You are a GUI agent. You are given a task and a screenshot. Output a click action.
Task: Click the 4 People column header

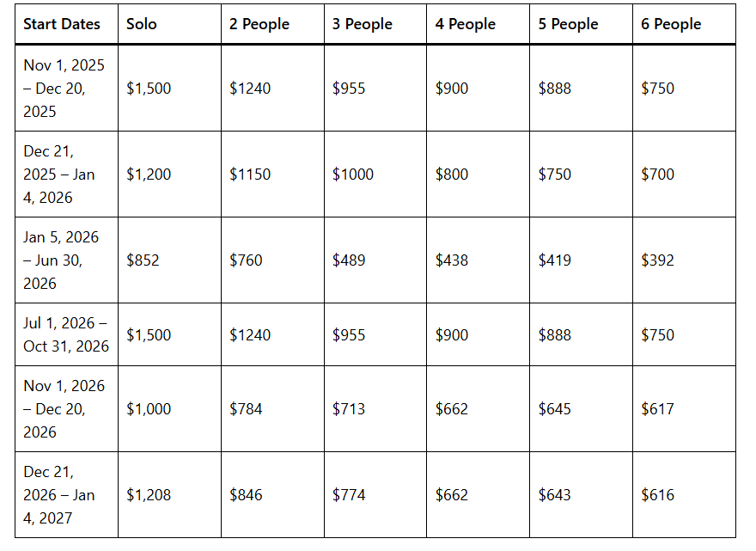coord(466,24)
